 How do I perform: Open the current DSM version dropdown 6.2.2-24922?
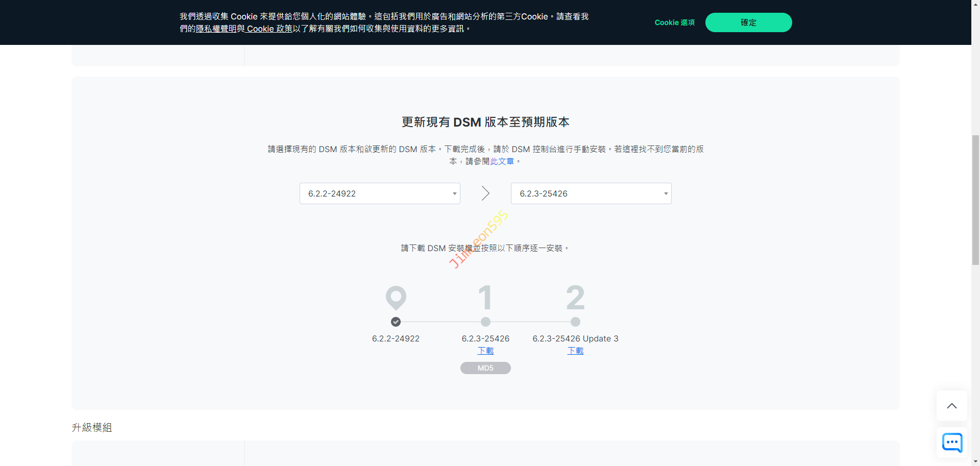[380, 193]
